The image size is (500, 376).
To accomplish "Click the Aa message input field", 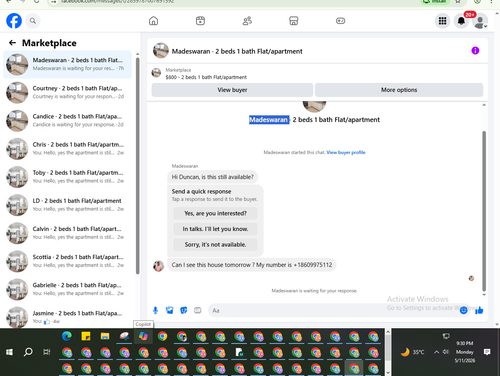I will pos(333,310).
